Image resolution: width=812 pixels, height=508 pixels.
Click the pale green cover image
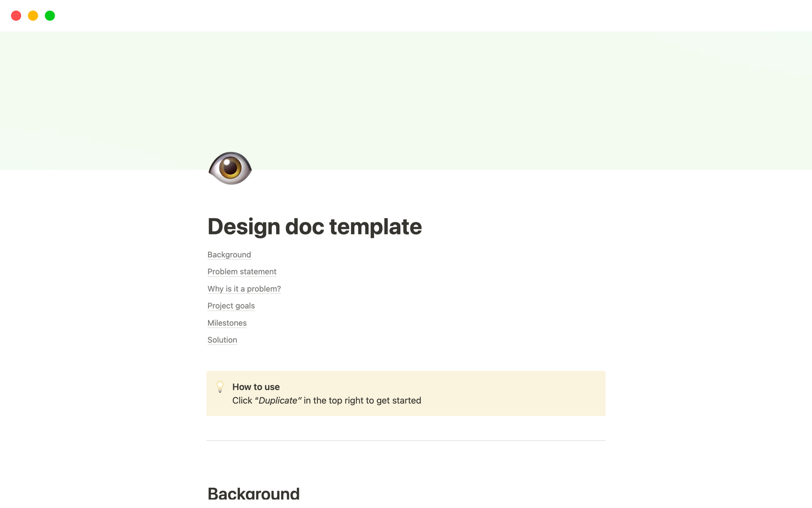[x=465, y=93]
